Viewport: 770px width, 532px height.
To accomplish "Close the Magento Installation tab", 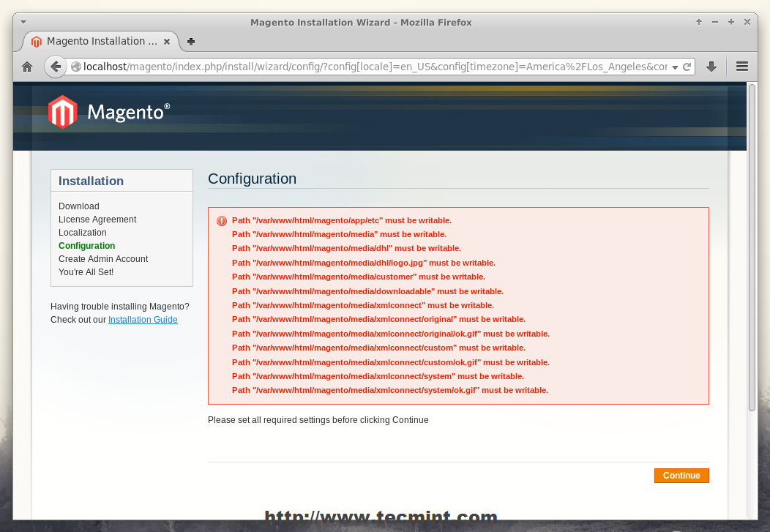I will 168,42.
